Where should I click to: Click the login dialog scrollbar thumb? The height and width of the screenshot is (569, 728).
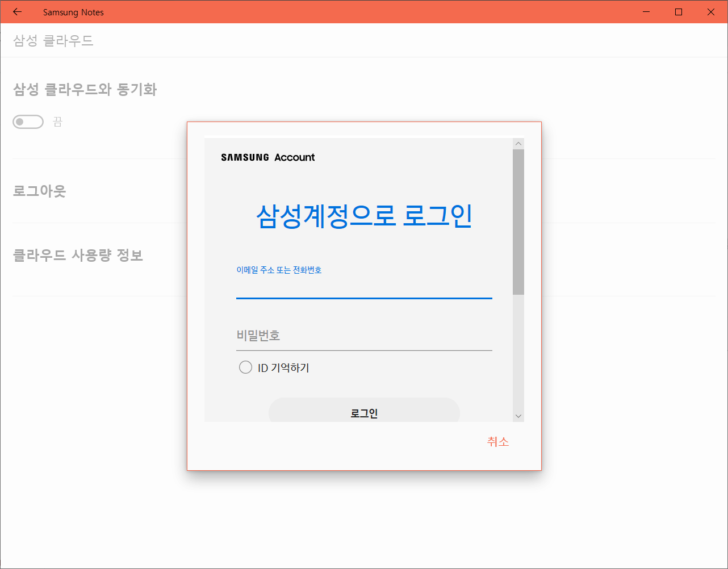[518, 222]
